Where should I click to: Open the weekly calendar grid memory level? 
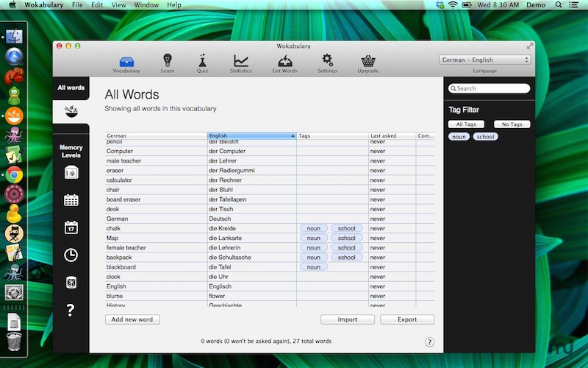click(71, 199)
